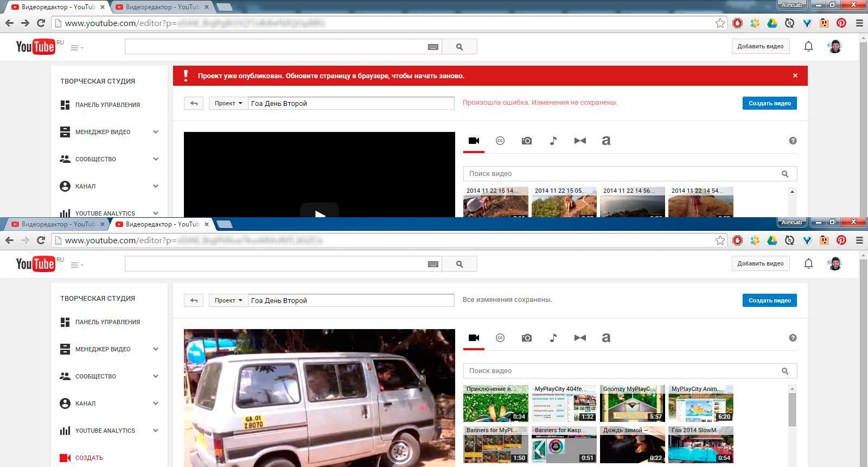Screen dimensions: 868x467
Task: Select the Gnomzy MyPlayC video thumbnail
Action: (633, 404)
